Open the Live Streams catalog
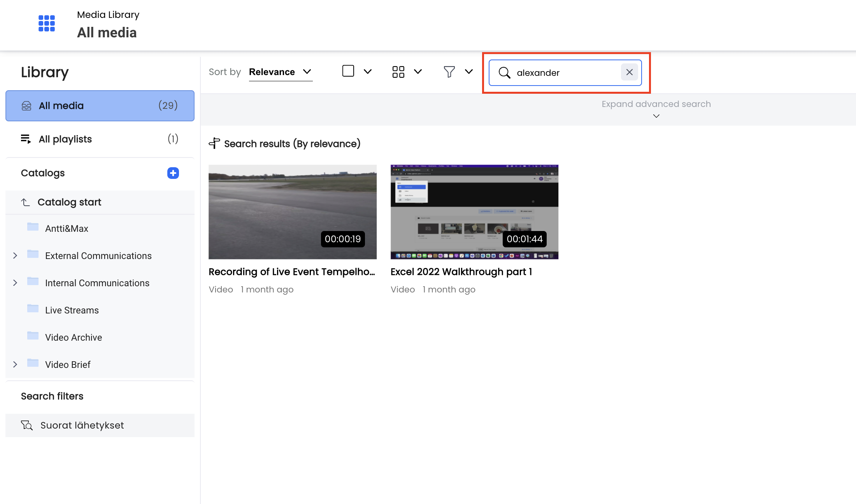856x504 pixels. click(72, 310)
